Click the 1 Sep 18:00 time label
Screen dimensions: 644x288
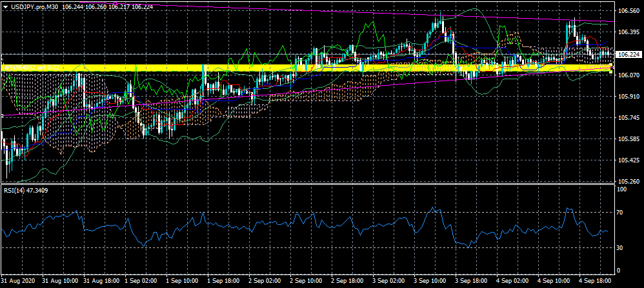[x=224, y=281]
